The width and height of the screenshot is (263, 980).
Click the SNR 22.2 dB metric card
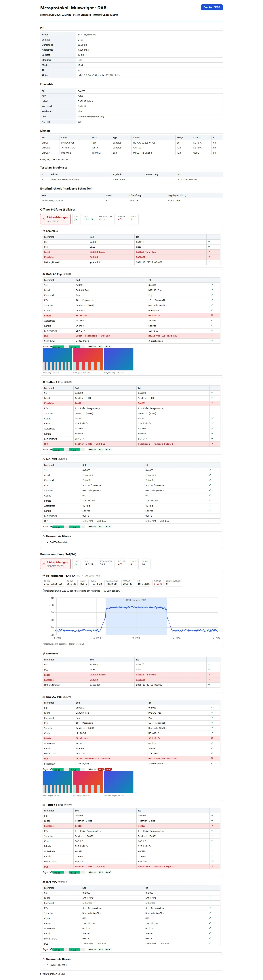click(x=89, y=219)
